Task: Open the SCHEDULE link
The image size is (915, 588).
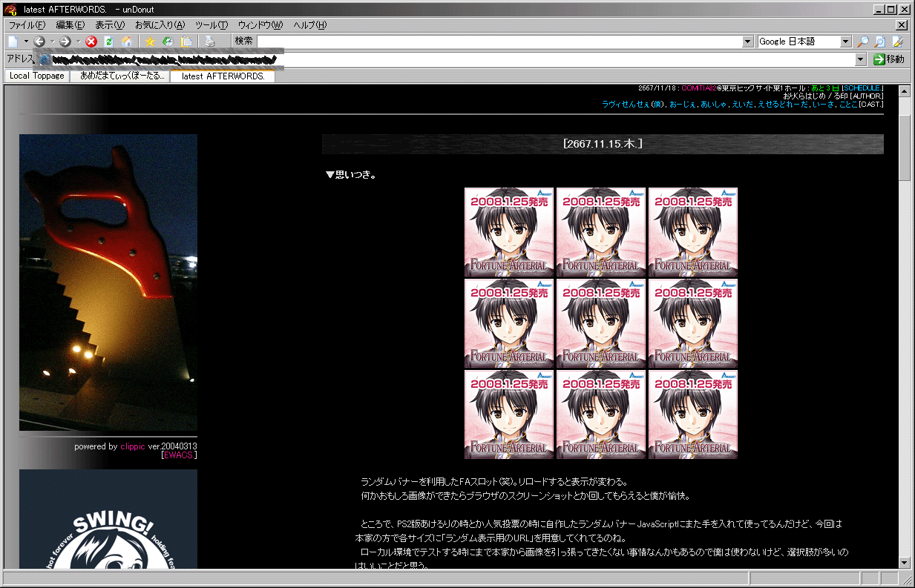Action: coord(862,88)
